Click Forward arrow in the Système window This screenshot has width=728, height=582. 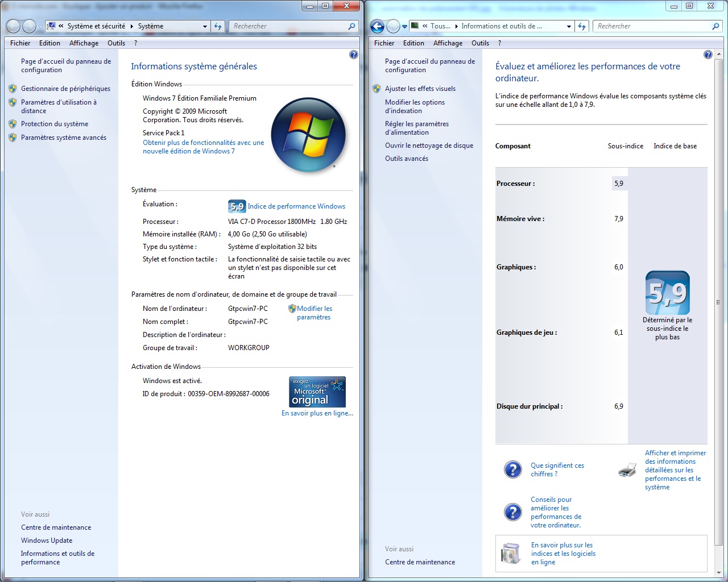coord(29,26)
